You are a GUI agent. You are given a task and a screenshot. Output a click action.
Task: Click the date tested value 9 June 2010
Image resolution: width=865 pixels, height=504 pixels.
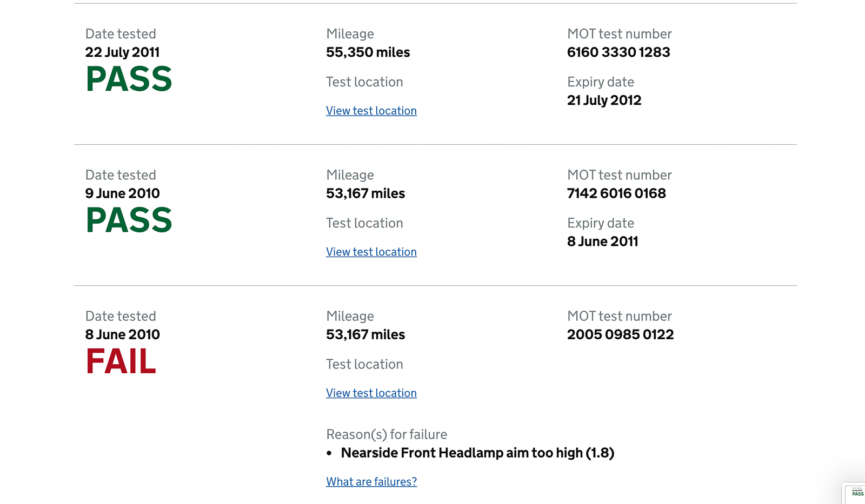click(x=122, y=193)
